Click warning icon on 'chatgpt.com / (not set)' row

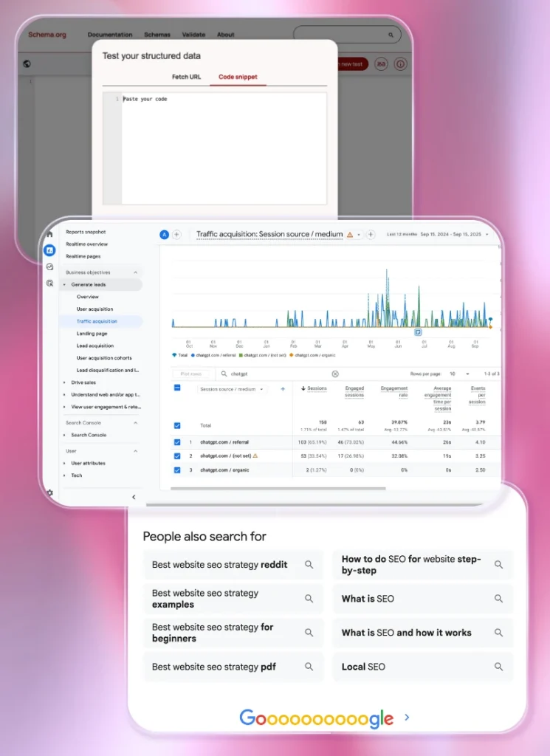pos(255,456)
